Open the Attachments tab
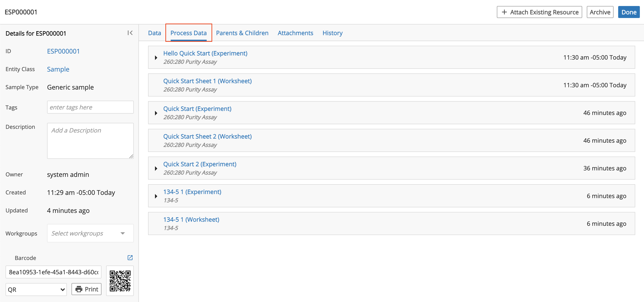The height and width of the screenshot is (302, 644). click(x=295, y=33)
